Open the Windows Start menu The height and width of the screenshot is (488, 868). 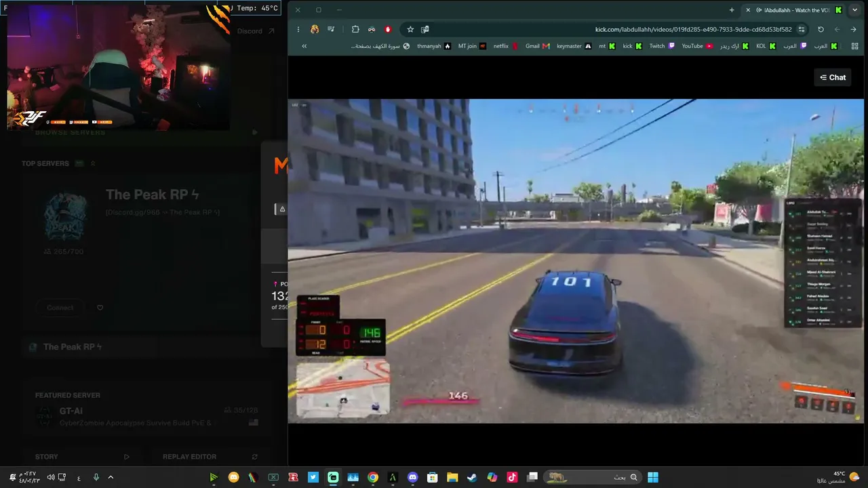point(653,477)
